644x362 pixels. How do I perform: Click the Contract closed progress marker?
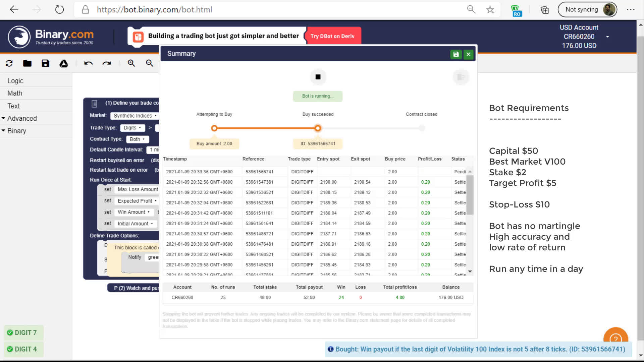coord(422,128)
